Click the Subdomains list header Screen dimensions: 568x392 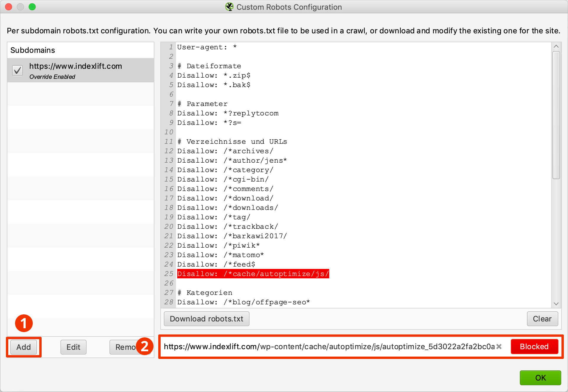click(x=81, y=50)
